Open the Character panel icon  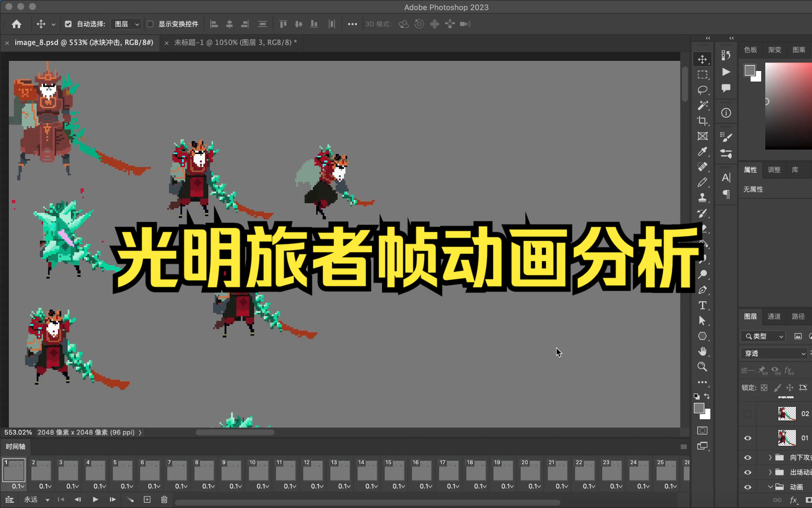click(726, 178)
